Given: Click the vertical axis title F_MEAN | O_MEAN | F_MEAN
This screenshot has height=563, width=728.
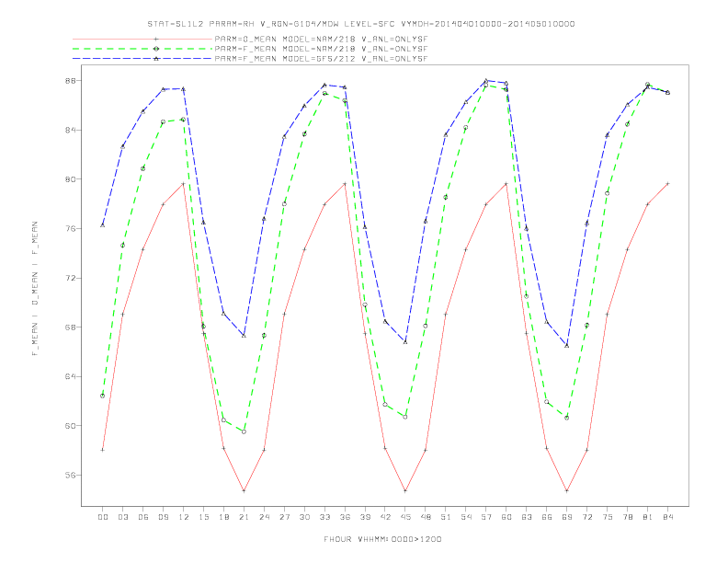Looking at the screenshot, I should coord(35,289).
